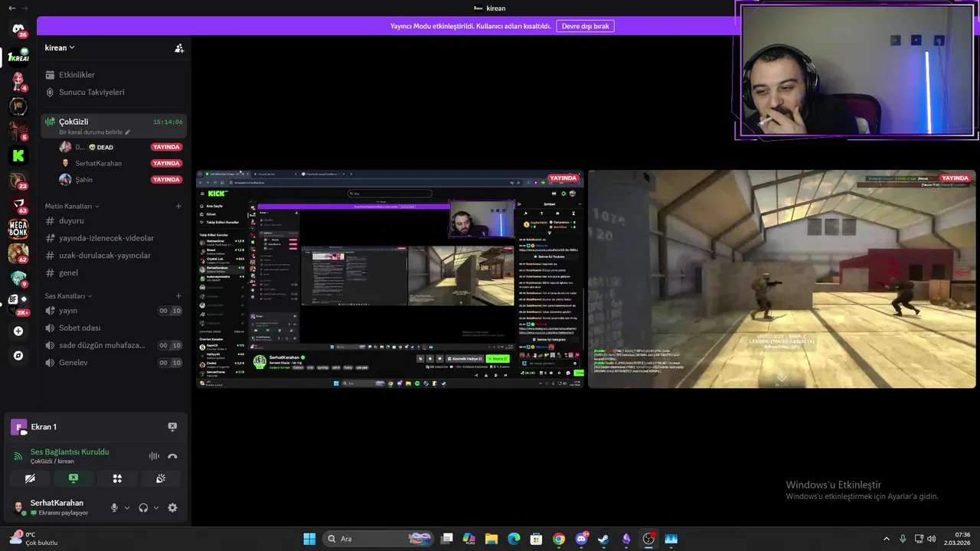
Task: Open the soundboard button
Action: [x=161, y=478]
